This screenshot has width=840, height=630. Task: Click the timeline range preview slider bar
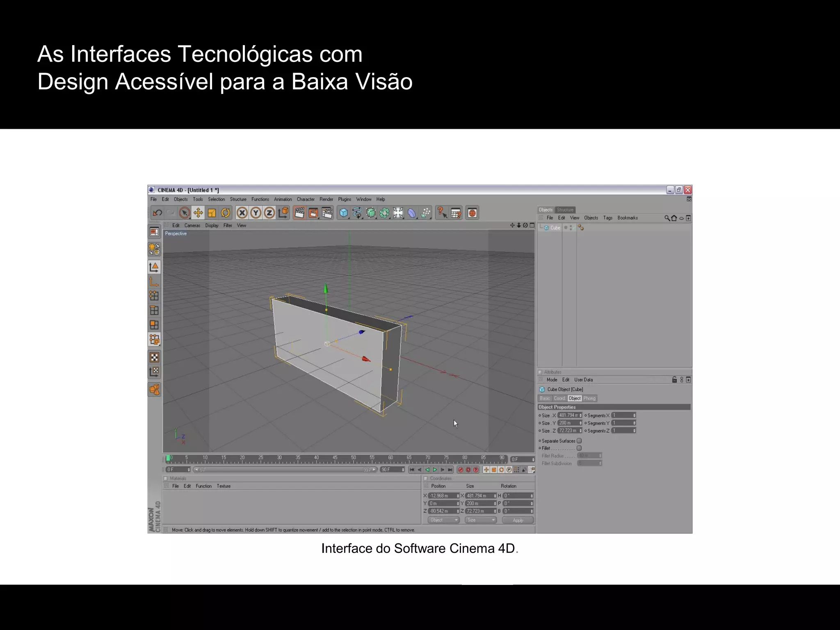click(x=285, y=470)
